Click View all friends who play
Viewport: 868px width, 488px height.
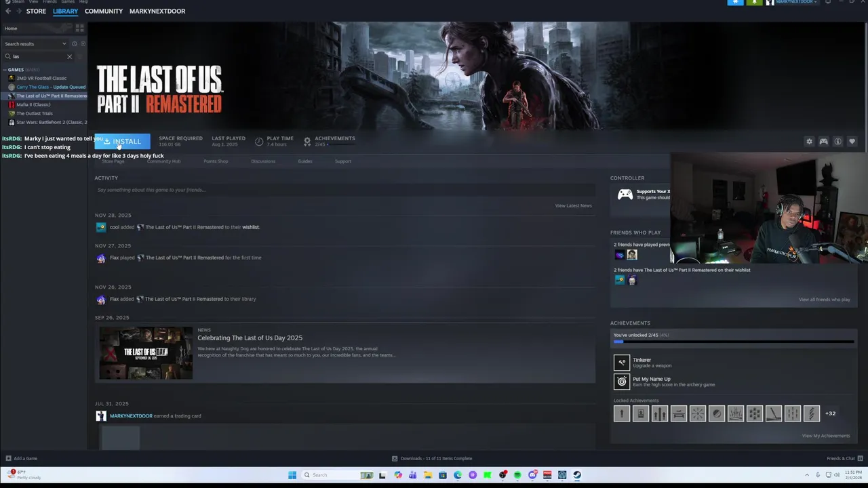coord(824,300)
